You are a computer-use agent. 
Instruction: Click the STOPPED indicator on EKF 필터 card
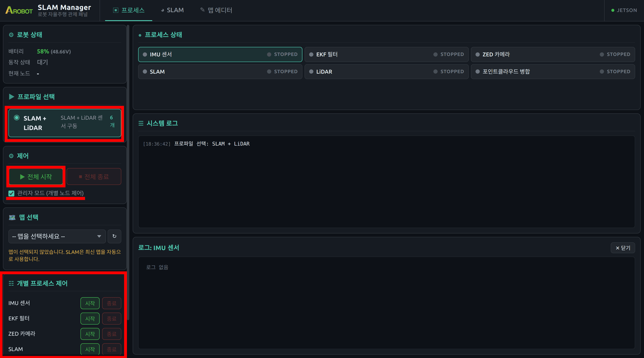pyautogui.click(x=449, y=54)
